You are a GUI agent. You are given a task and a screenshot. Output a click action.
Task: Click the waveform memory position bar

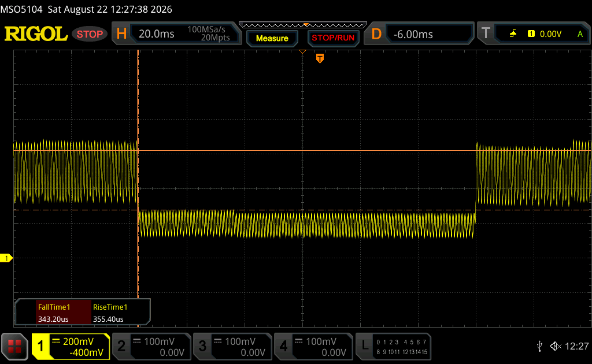point(303,25)
